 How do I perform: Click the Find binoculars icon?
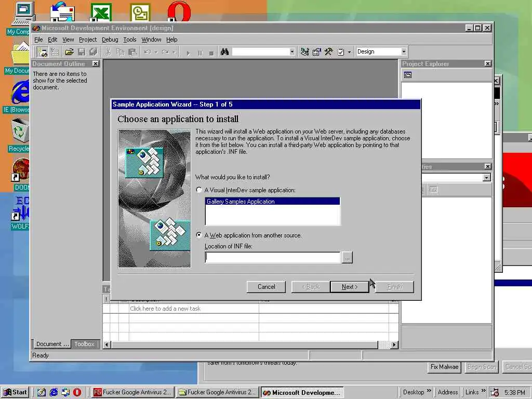(x=224, y=52)
